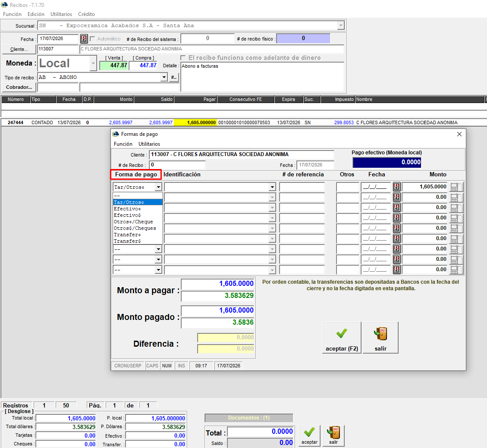Click the aceptar checkmark in Recibos window
487x448 pixels.
[x=309, y=435]
